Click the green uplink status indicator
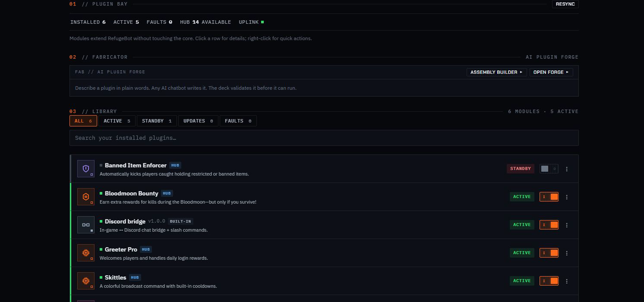Image resolution: width=644 pixels, height=302 pixels. (262, 22)
